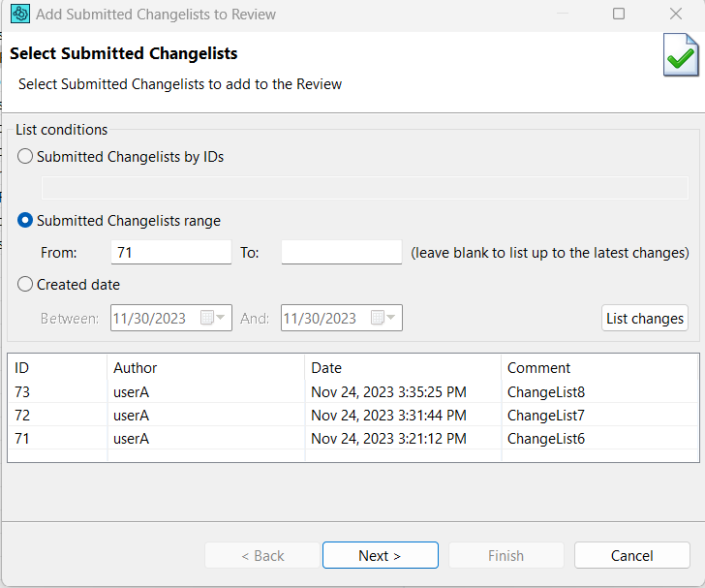Go to the Next wizard page
The height and width of the screenshot is (588, 705).
380,555
